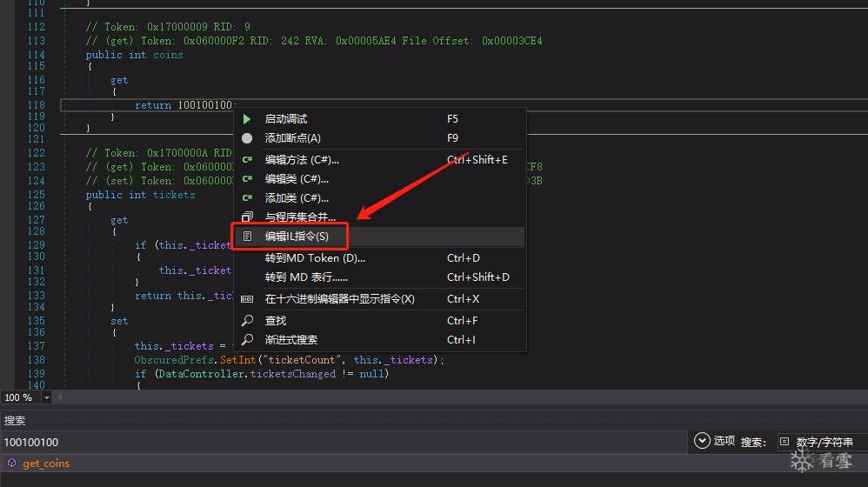
Task: Select 转到MD Token (D) menu entry
Action: (x=315, y=258)
